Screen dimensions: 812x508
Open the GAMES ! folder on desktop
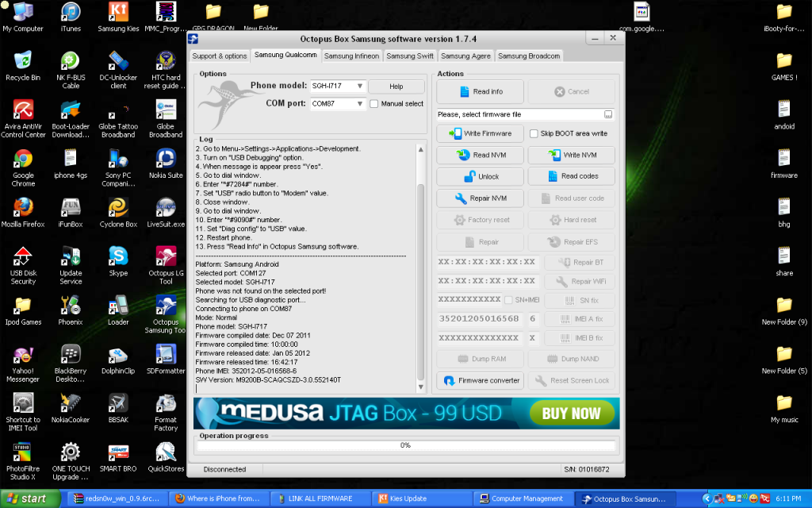tap(784, 66)
